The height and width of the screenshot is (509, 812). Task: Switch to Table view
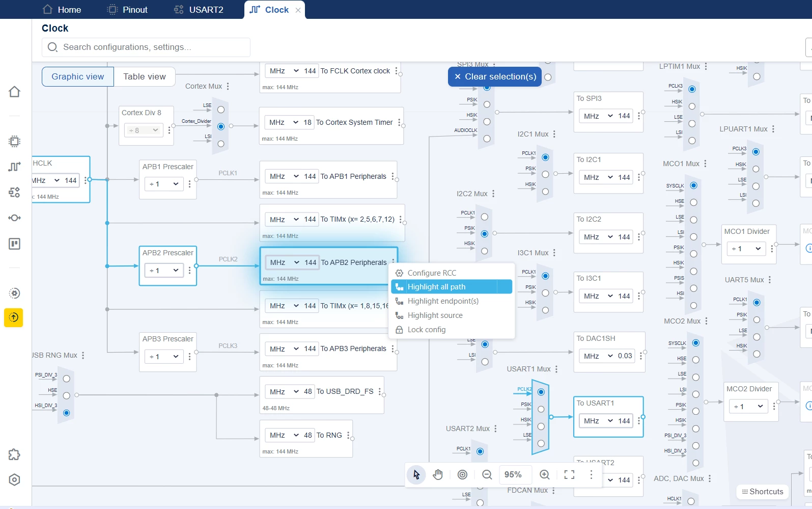145,76
